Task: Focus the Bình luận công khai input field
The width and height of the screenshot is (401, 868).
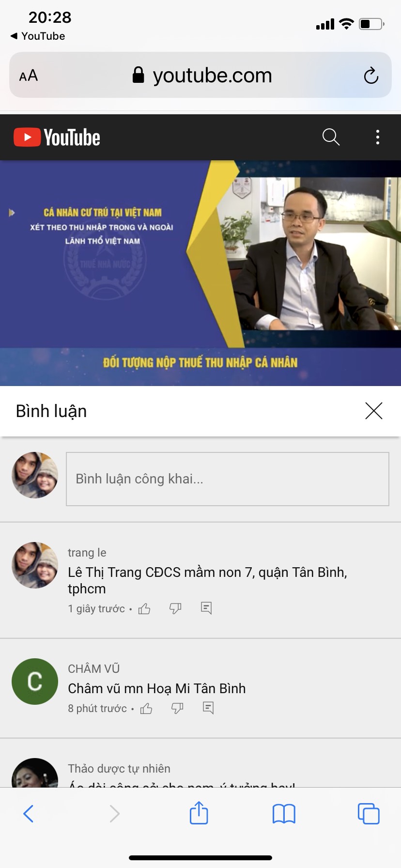Action: tap(228, 479)
